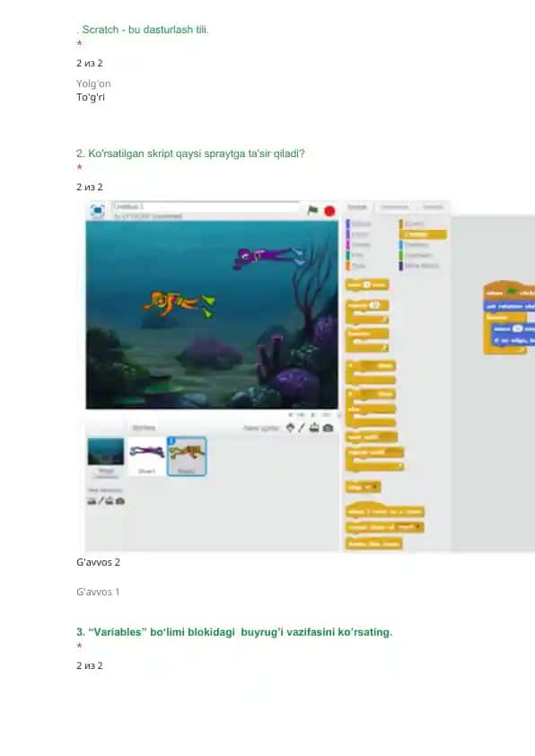Switch to the Costumes tab

tap(395, 207)
